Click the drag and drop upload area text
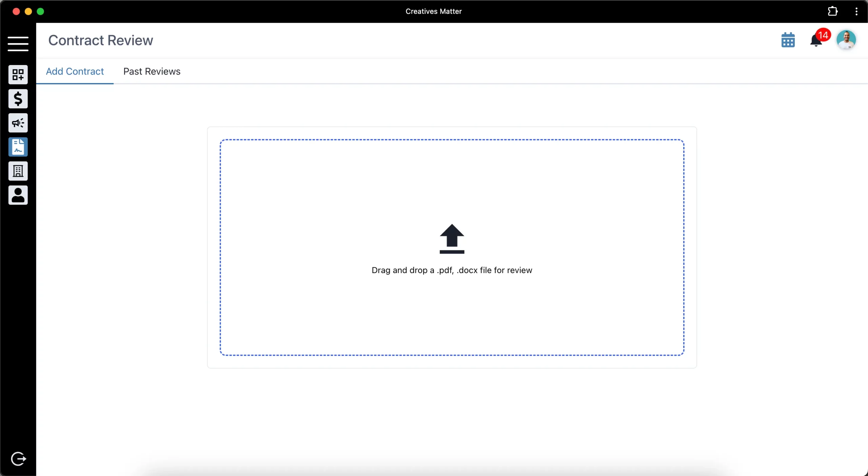Viewport: 868px width, 476px height. [x=452, y=270]
